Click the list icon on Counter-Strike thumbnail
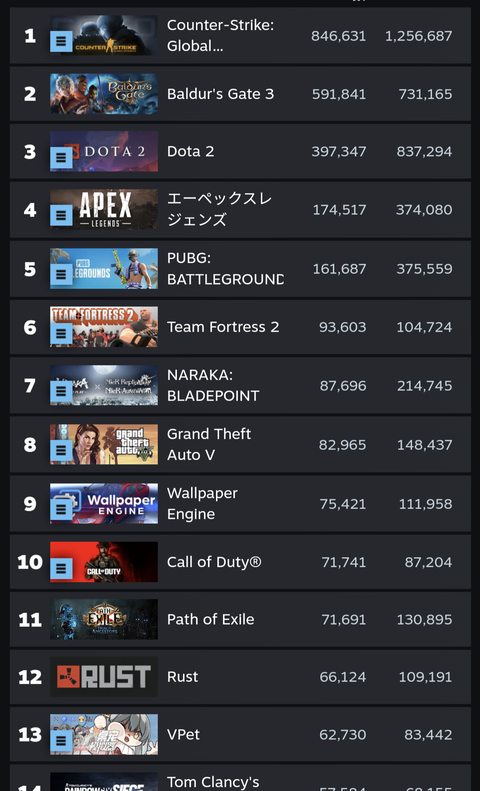Image resolution: width=480 pixels, height=791 pixels. 62,41
